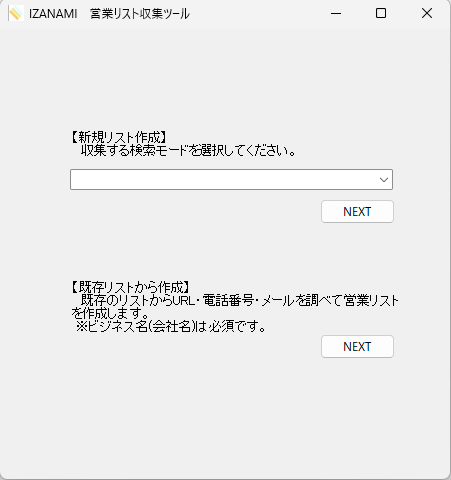Click the を作成します。 text line
The height and width of the screenshot is (480, 451).
point(110,314)
